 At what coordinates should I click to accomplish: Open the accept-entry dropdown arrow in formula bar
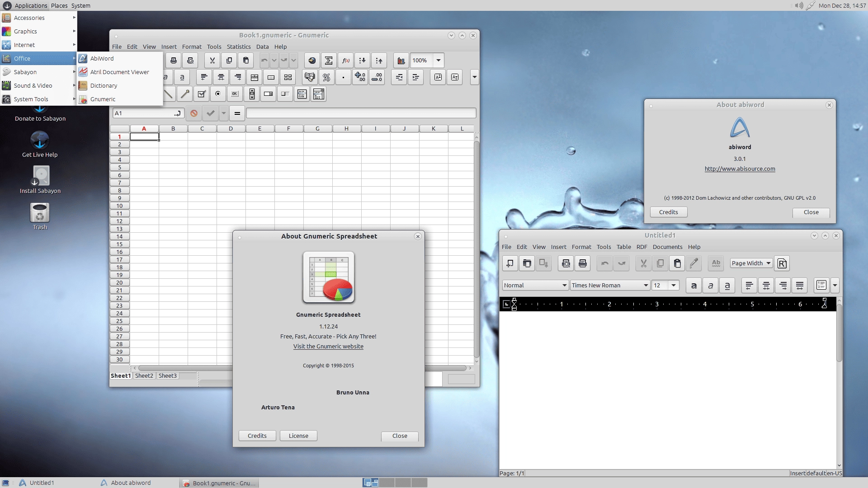coord(223,113)
